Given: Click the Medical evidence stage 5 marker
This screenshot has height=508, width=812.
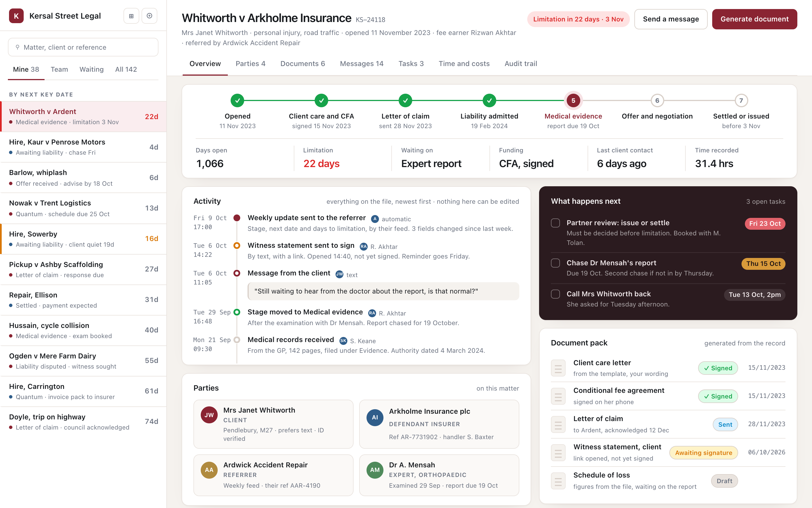Looking at the screenshot, I should [573, 100].
